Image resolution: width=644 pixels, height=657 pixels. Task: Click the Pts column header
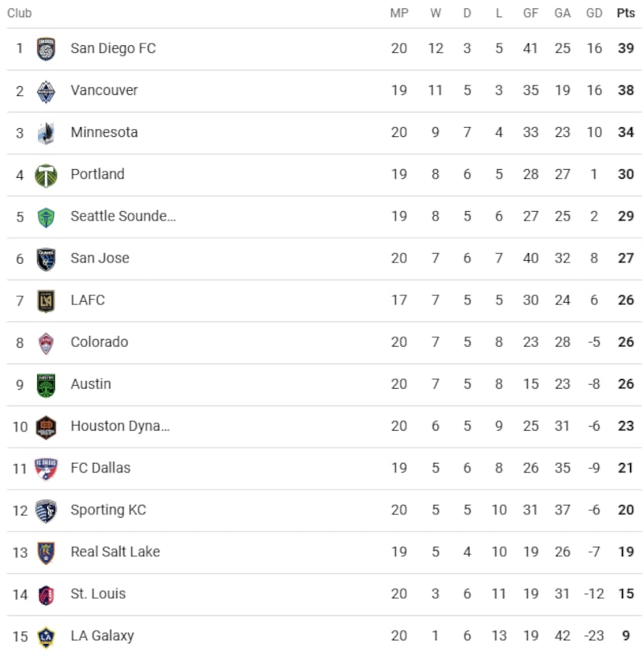pyautogui.click(x=625, y=13)
